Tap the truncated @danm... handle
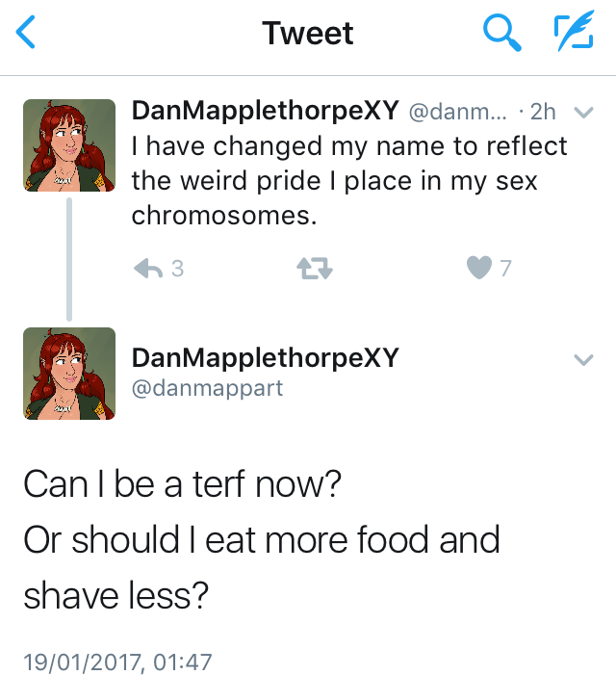The width and height of the screenshot is (616, 675). pos(458,112)
